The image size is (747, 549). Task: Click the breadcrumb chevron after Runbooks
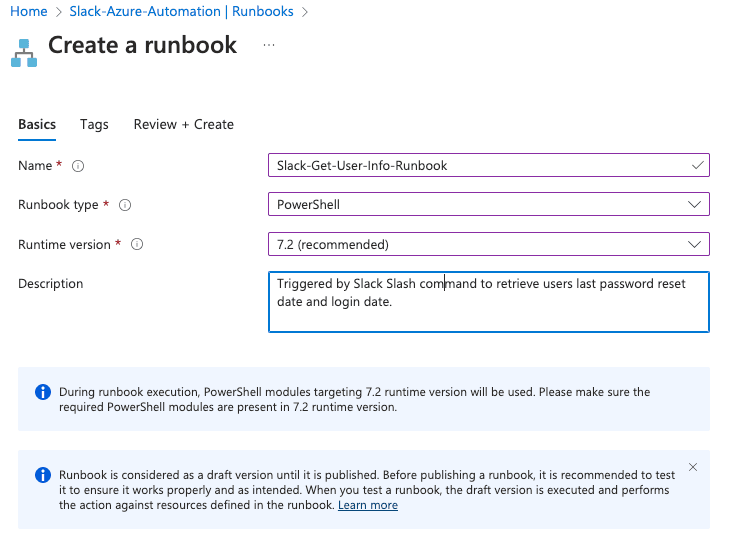[305, 12]
